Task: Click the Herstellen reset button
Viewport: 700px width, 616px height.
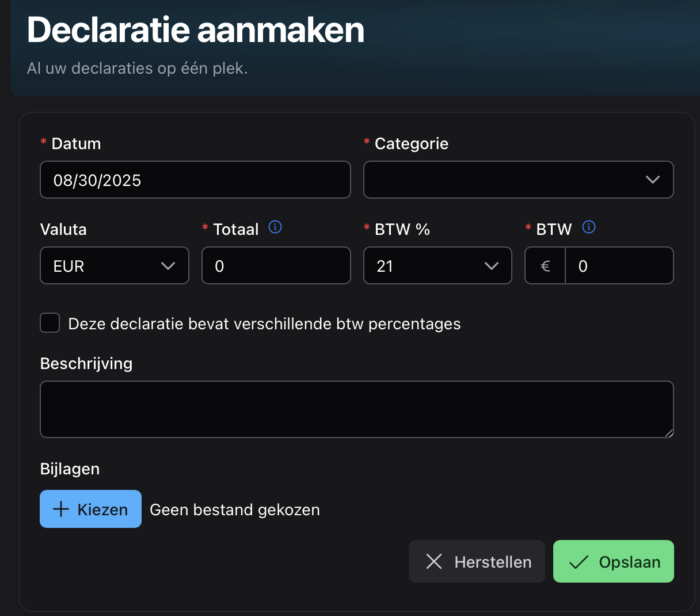Action: coord(477,561)
